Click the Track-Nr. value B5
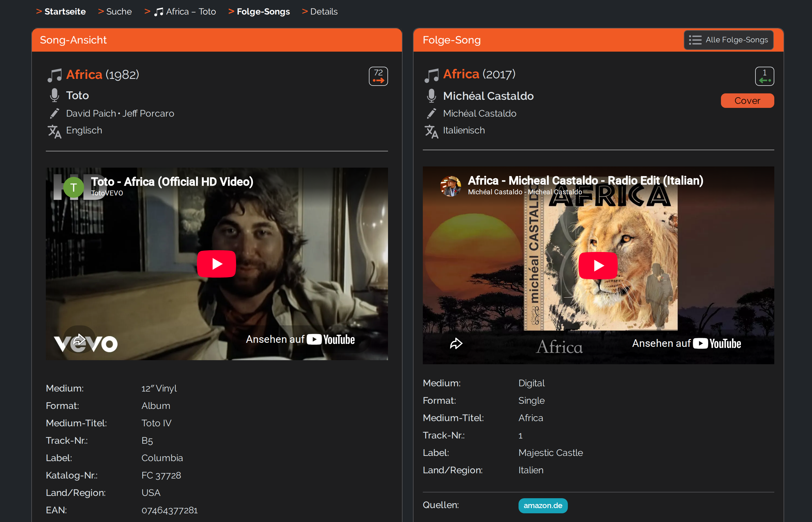 click(147, 441)
